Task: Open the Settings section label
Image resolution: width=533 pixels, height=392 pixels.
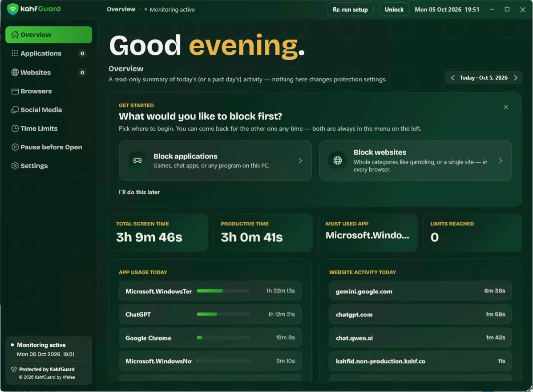Action: coord(34,166)
